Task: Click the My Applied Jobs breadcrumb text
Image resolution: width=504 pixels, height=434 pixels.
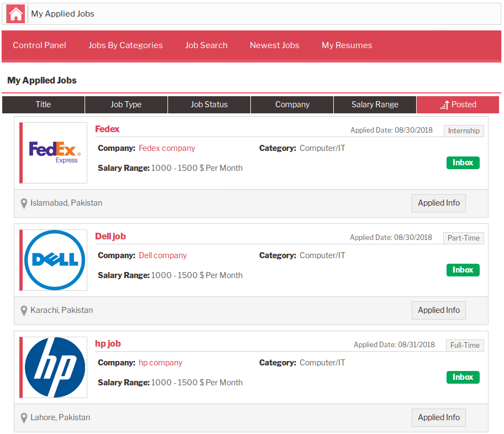Action: point(62,14)
